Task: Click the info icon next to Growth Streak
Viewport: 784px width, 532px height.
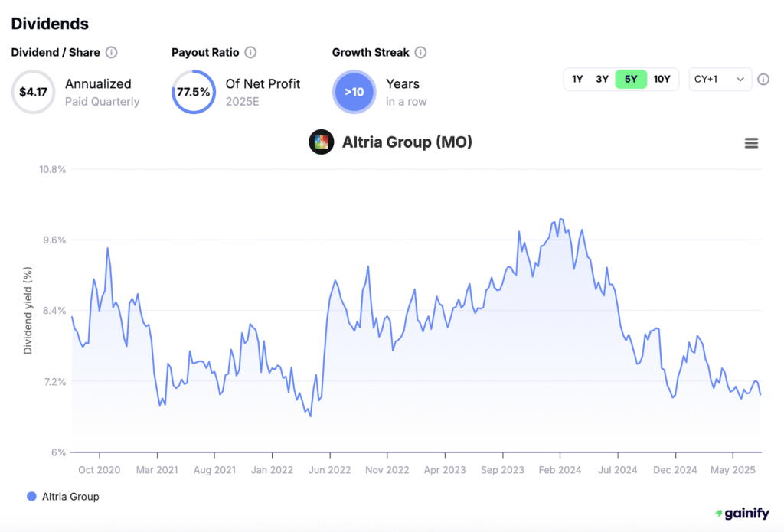Action: [420, 53]
